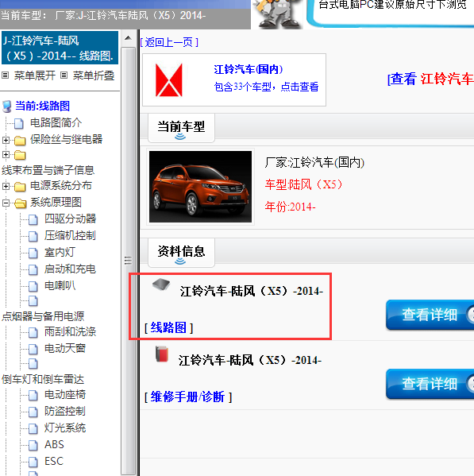
Task: Click the 查看 江铃汽车 link on the right
Action: point(430,79)
